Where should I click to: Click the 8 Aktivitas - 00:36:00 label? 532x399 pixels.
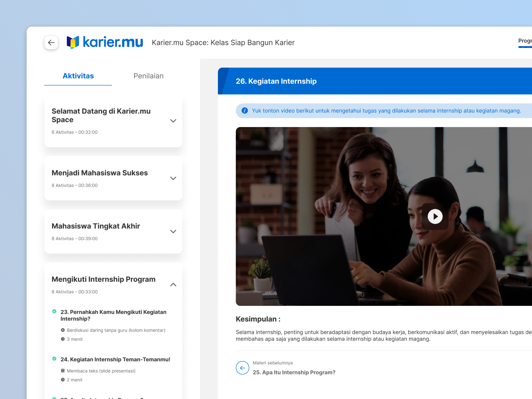point(74,185)
